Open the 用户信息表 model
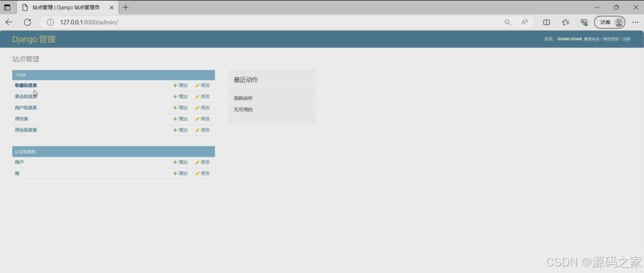 click(x=26, y=108)
